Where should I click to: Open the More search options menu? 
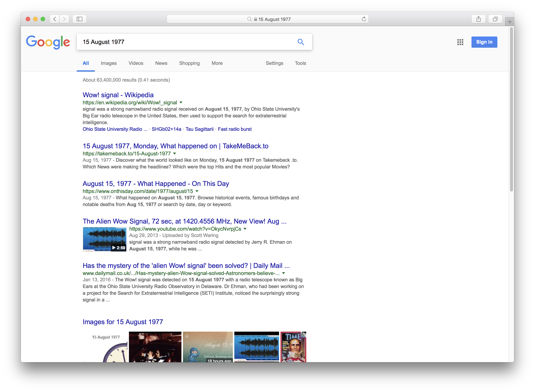217,63
